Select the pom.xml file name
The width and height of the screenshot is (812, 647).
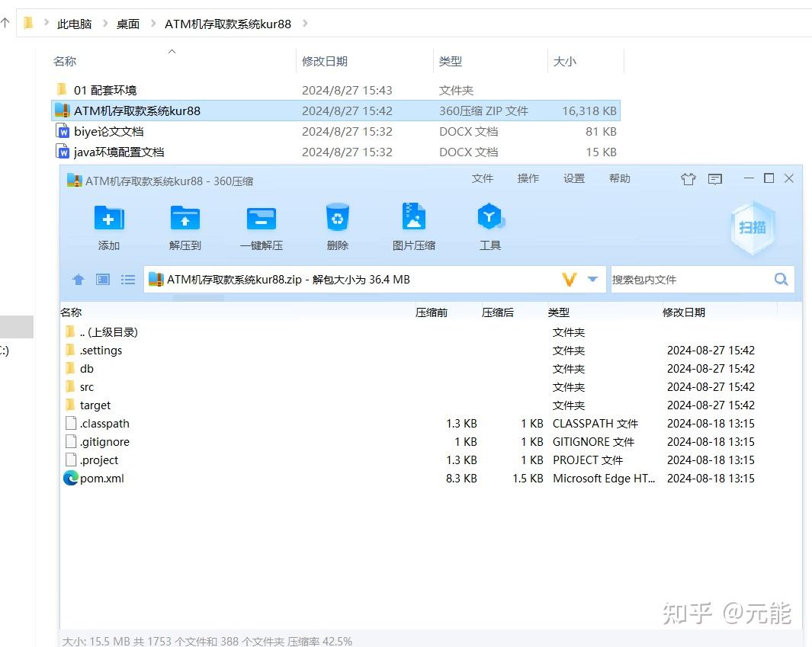tap(102, 479)
